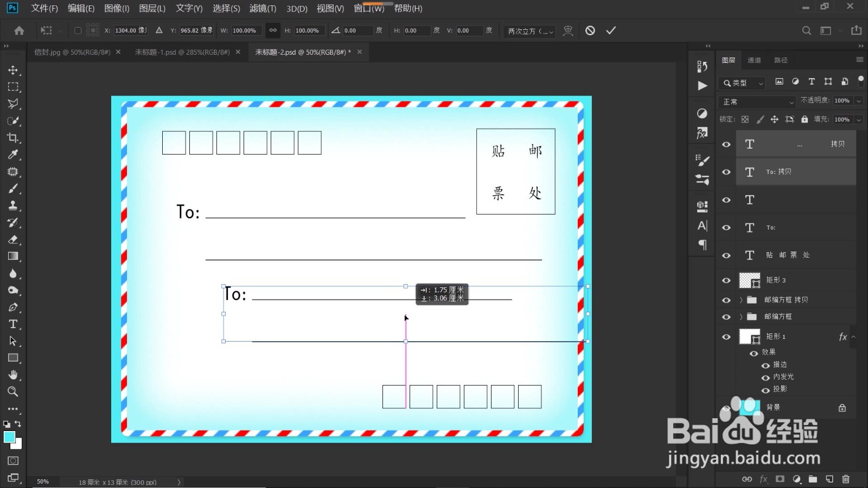Click the background color swatch

pos(18,445)
